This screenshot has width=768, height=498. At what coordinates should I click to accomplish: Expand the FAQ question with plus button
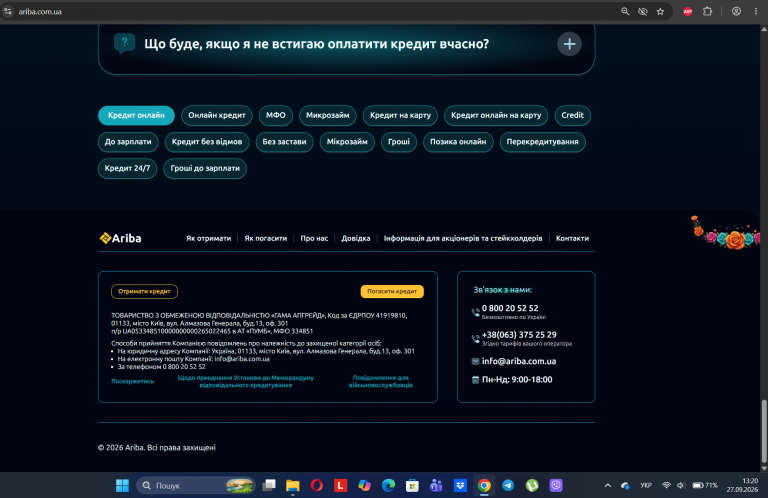(x=569, y=44)
